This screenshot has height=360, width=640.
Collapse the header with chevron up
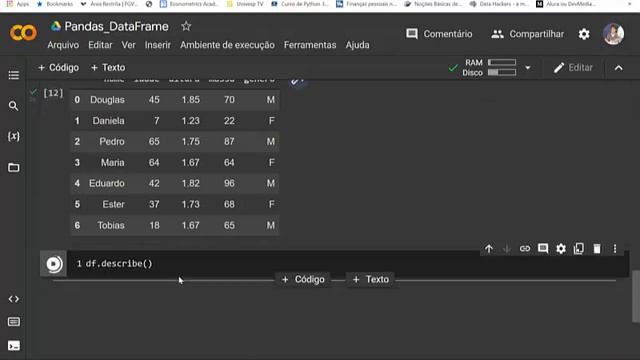click(x=618, y=68)
